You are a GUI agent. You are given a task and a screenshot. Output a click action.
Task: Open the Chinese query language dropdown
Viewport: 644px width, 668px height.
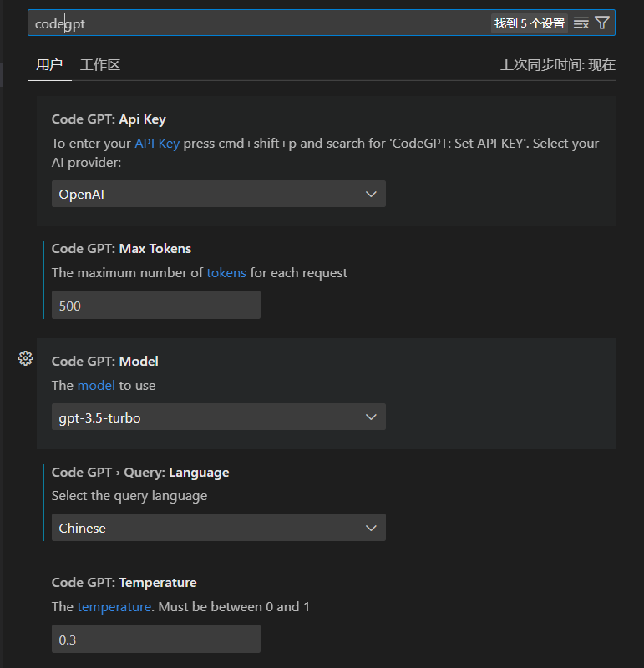point(218,528)
